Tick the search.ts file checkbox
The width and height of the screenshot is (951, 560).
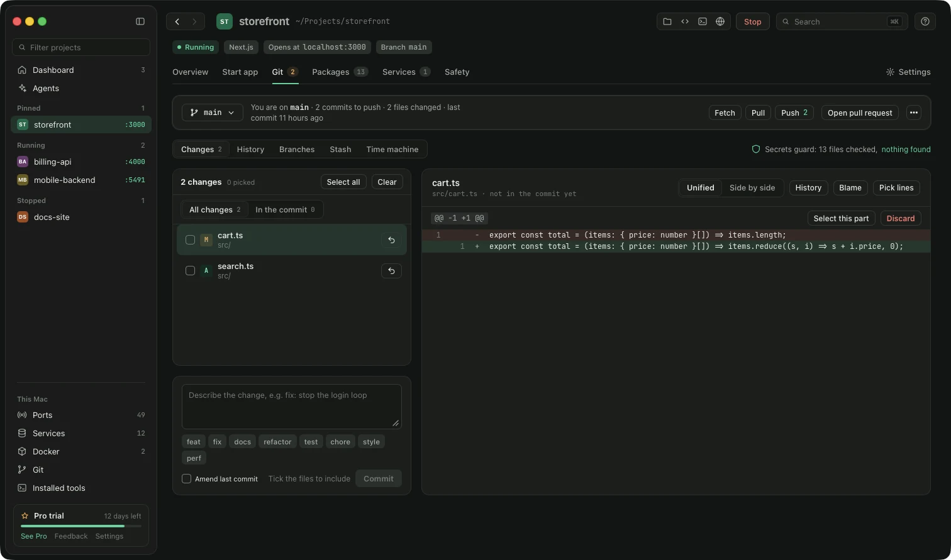pyautogui.click(x=190, y=271)
